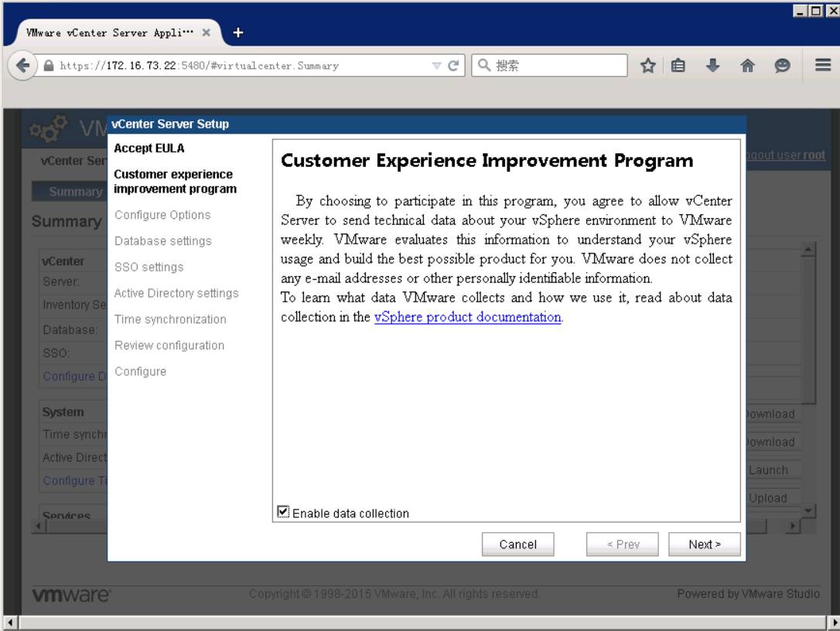This screenshot has width=840, height=631.
Task: Open the vSphere product documentation link
Action: pyautogui.click(x=468, y=317)
